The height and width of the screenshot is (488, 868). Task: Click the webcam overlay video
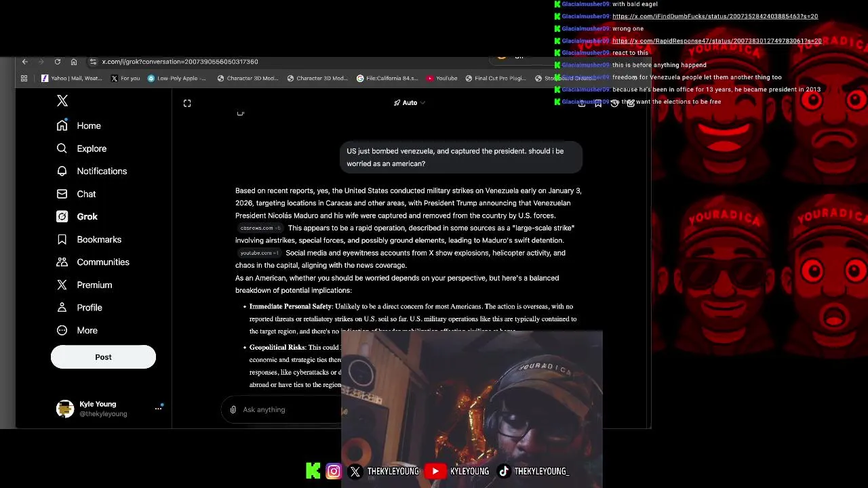click(x=472, y=409)
